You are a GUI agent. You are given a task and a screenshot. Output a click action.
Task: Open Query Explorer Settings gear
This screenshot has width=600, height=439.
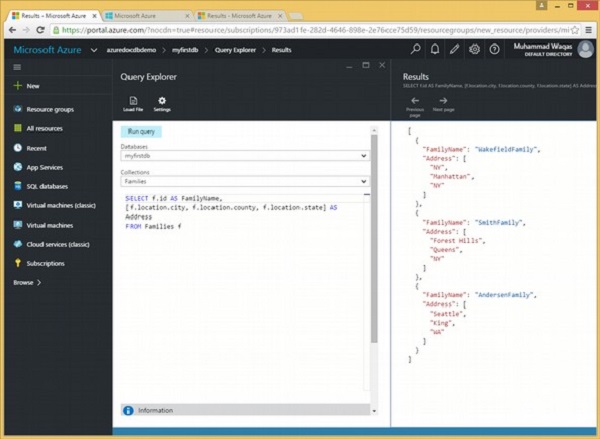coord(161,99)
